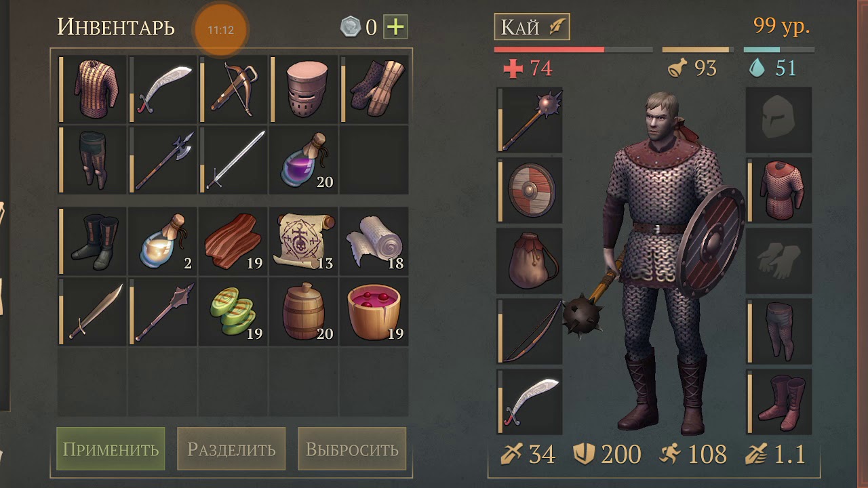Select the halberd in inventory
Screen dimensions: 868x488
point(163,159)
